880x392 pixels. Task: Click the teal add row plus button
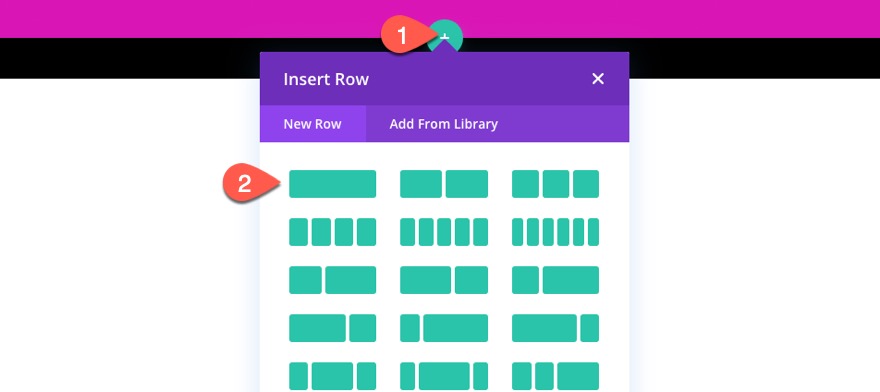click(445, 36)
